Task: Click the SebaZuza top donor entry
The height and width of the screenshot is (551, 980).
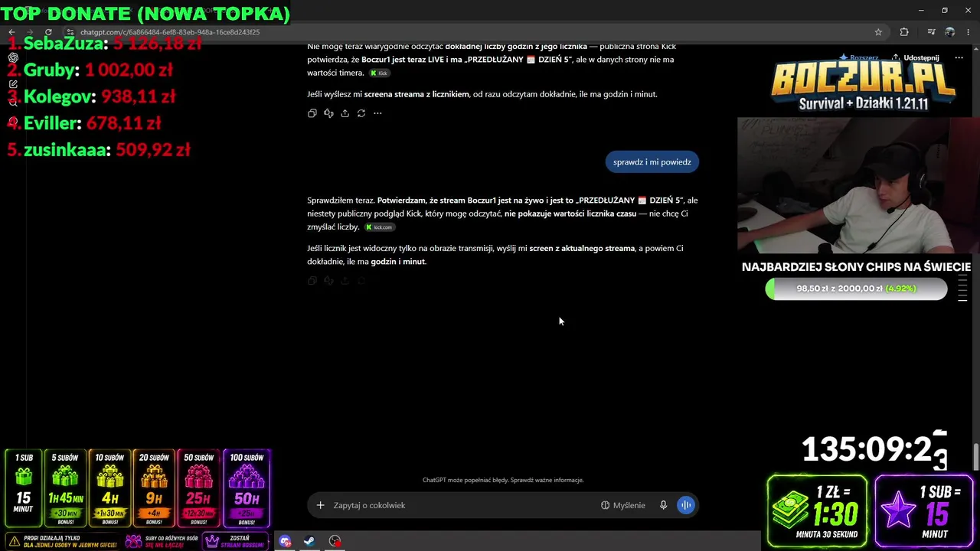Action: [104, 43]
